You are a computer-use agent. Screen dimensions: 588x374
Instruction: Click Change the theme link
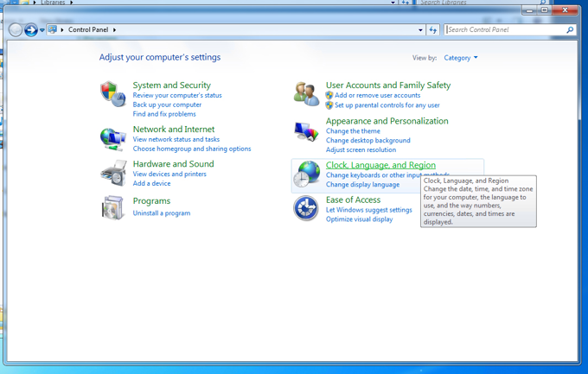[x=353, y=131]
